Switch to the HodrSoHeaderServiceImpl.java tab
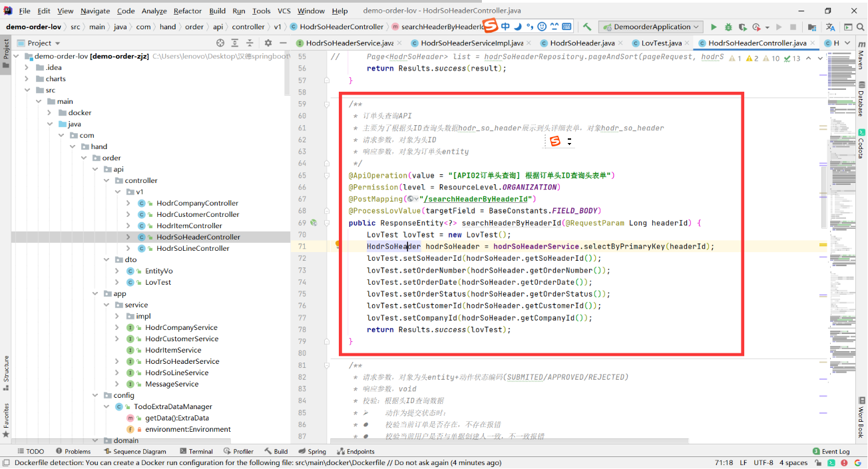This screenshot has height=469, width=868. tap(471, 43)
